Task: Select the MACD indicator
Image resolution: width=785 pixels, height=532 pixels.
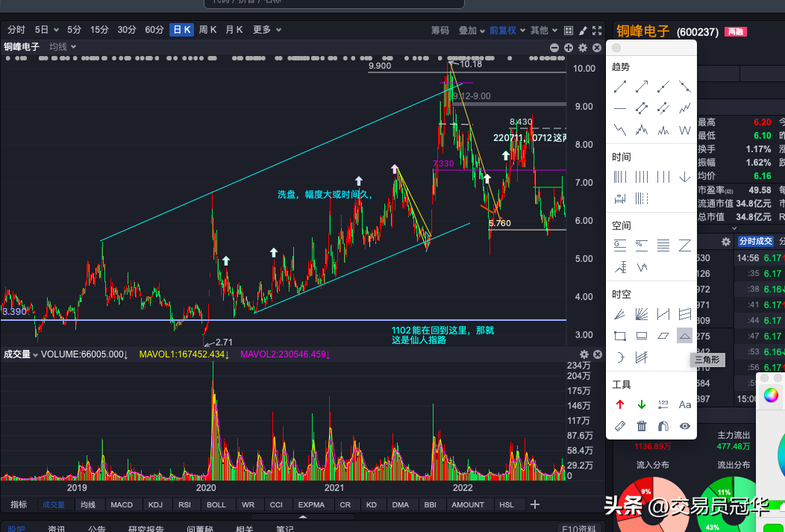Action: click(x=122, y=504)
